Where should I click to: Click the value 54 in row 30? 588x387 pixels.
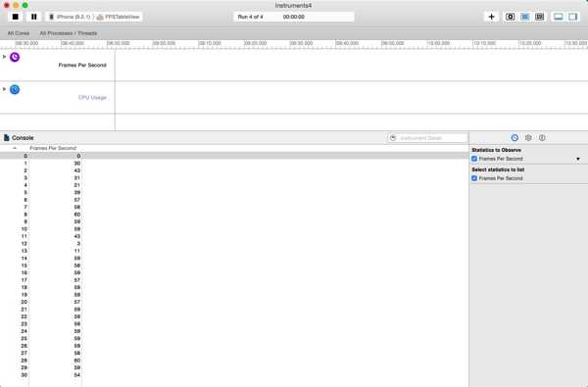77,375
